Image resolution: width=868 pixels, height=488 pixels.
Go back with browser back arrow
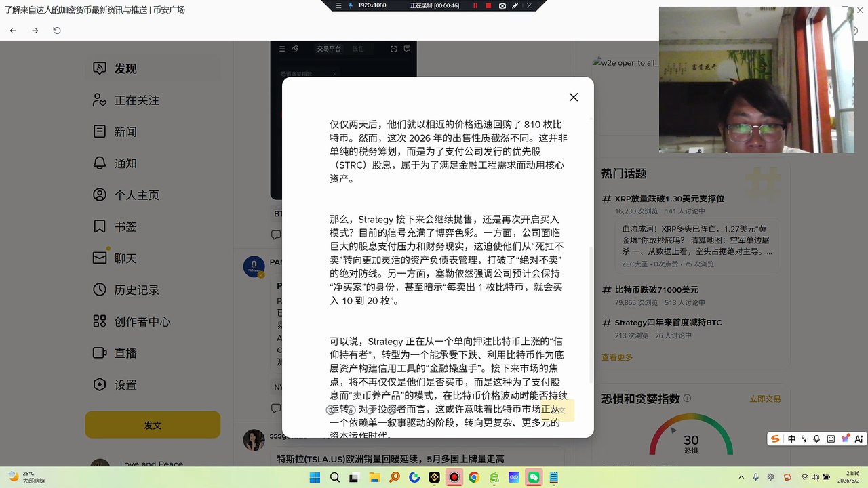point(13,30)
